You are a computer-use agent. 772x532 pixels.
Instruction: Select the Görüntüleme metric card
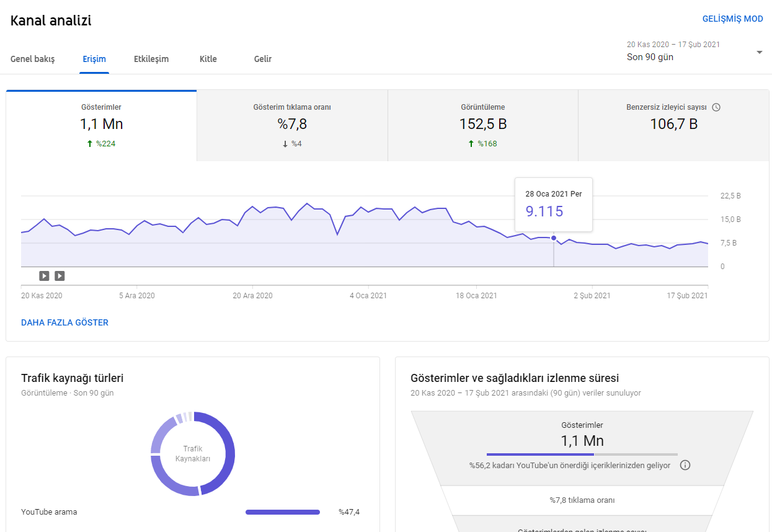[x=483, y=125]
